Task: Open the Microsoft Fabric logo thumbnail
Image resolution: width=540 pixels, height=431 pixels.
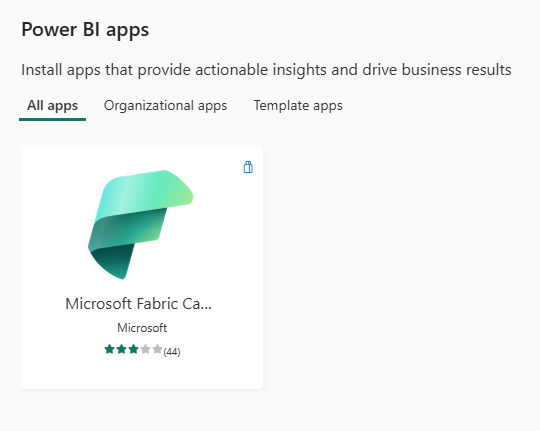Action: click(141, 224)
